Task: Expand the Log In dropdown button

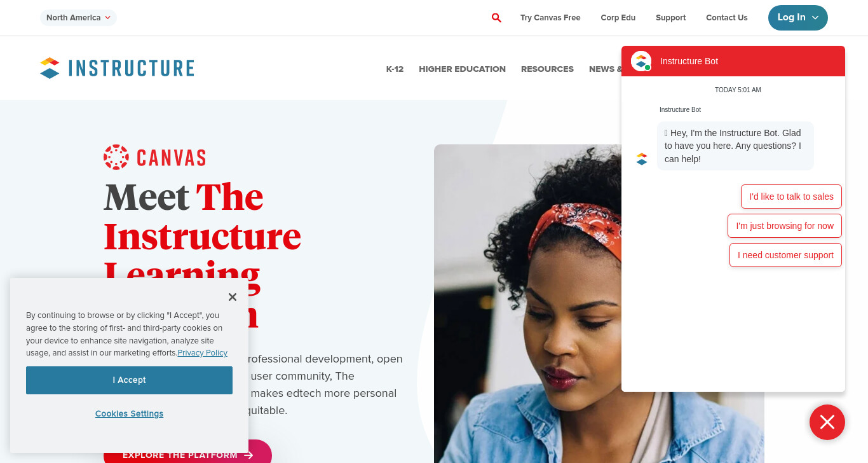Action: (798, 18)
